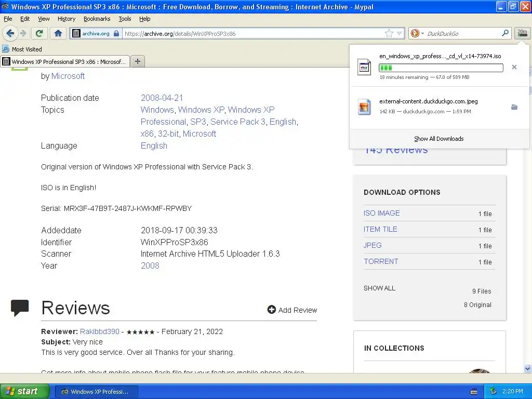Click the Windows XP Professional topic link
Viewport: 532px width, 399px height.
click(x=207, y=116)
